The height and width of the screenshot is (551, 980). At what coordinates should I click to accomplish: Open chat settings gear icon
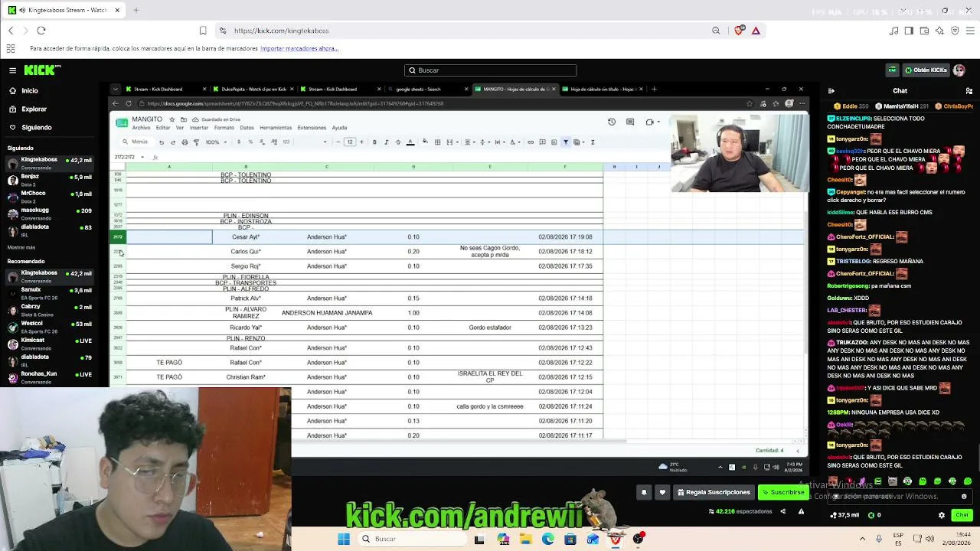(942, 516)
